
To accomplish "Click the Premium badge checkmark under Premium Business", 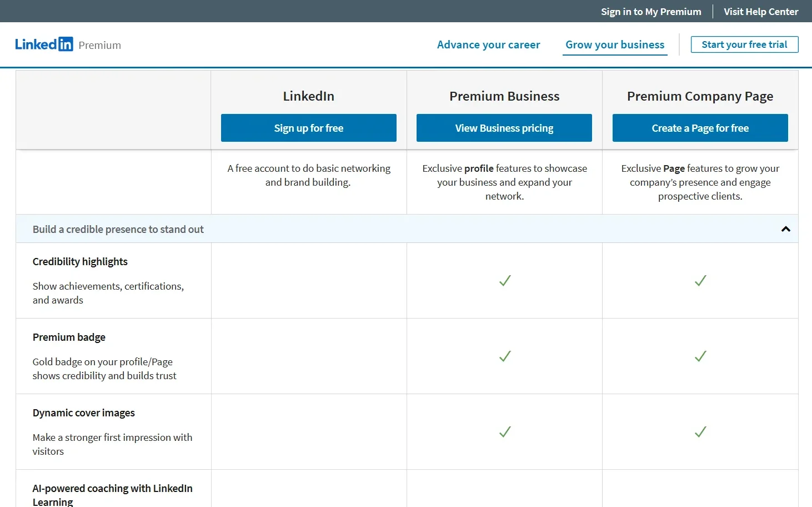I will tap(504, 356).
